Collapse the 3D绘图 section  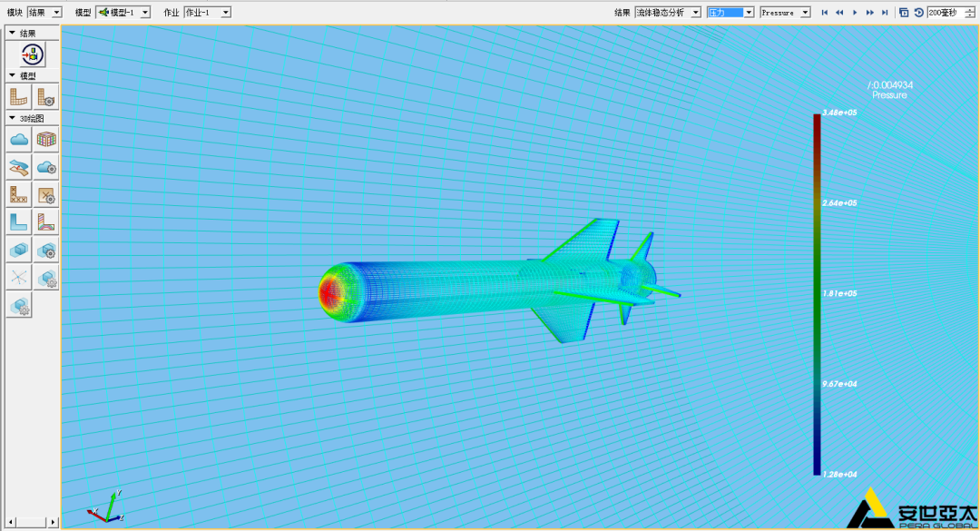(12, 118)
